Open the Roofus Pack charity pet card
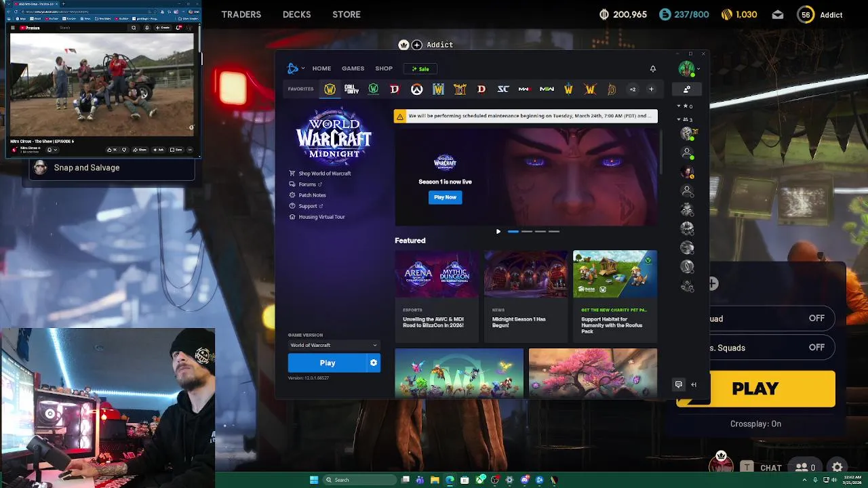This screenshot has width=868, height=488. 615,296
